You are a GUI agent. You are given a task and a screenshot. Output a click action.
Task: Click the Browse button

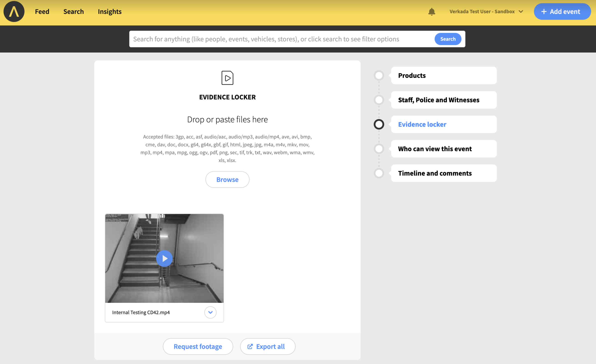(x=227, y=180)
